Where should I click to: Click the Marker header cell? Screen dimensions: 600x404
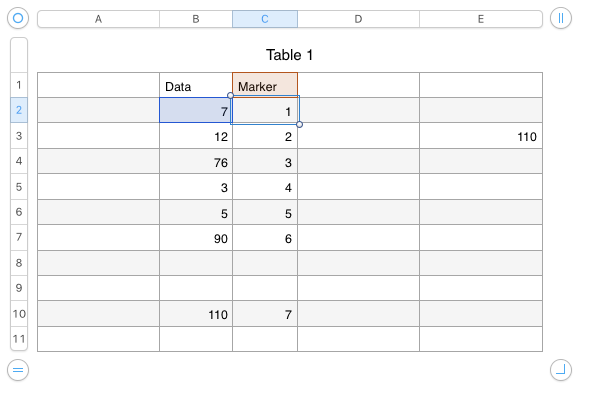point(265,87)
